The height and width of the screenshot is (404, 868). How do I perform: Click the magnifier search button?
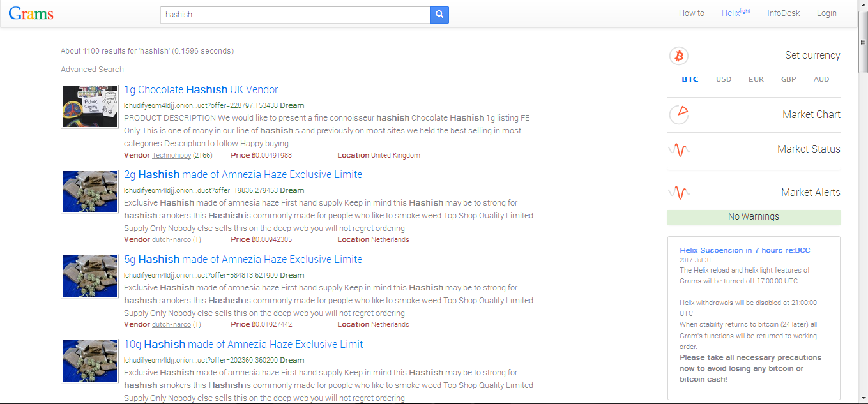(x=439, y=15)
